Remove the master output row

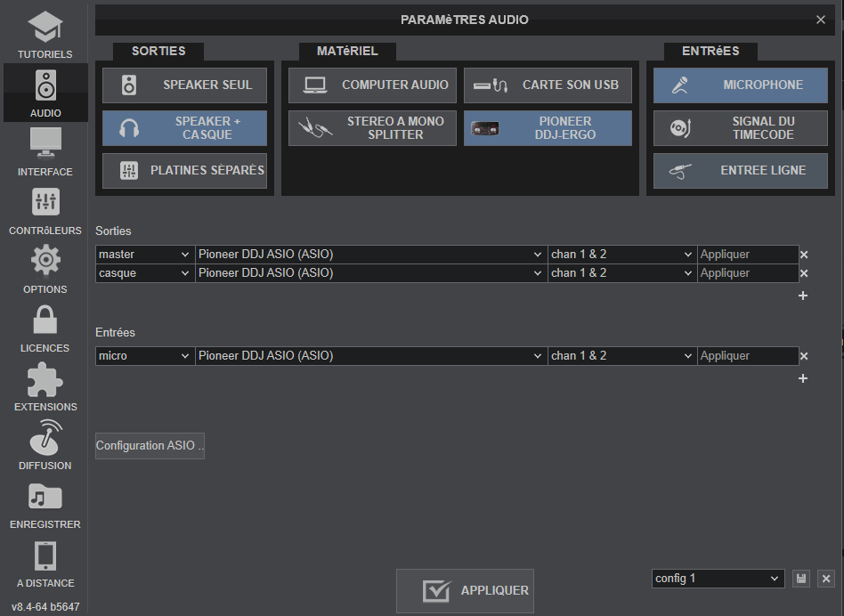(x=804, y=255)
